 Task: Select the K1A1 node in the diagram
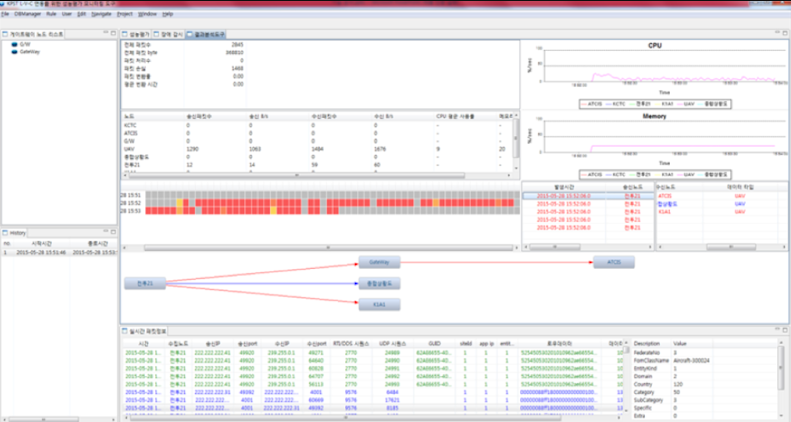[x=379, y=303]
